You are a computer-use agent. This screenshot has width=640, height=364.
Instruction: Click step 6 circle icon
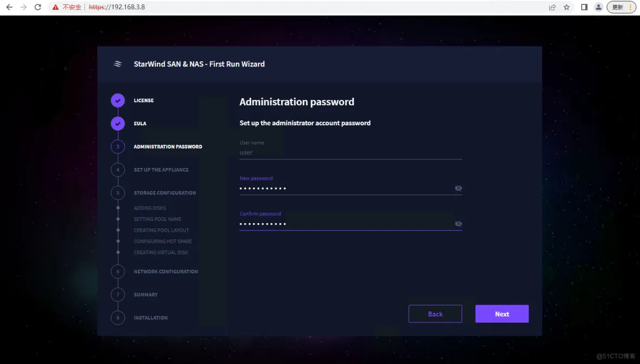coord(117,272)
